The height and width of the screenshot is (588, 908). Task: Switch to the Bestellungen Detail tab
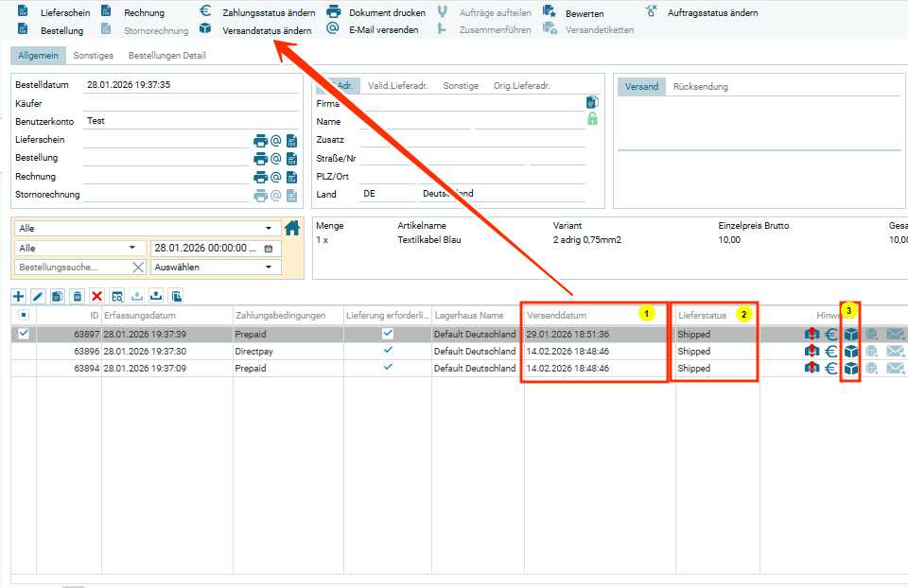tap(166, 56)
